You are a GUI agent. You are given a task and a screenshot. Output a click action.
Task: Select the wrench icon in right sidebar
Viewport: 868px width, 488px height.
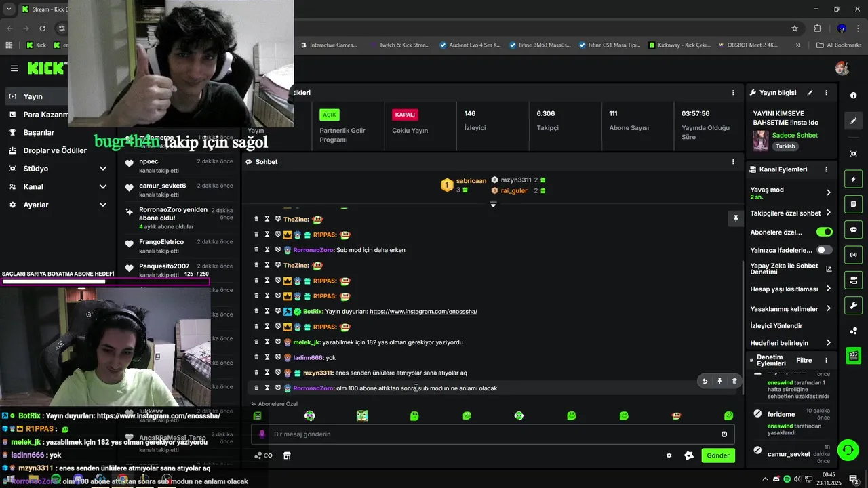(x=854, y=305)
